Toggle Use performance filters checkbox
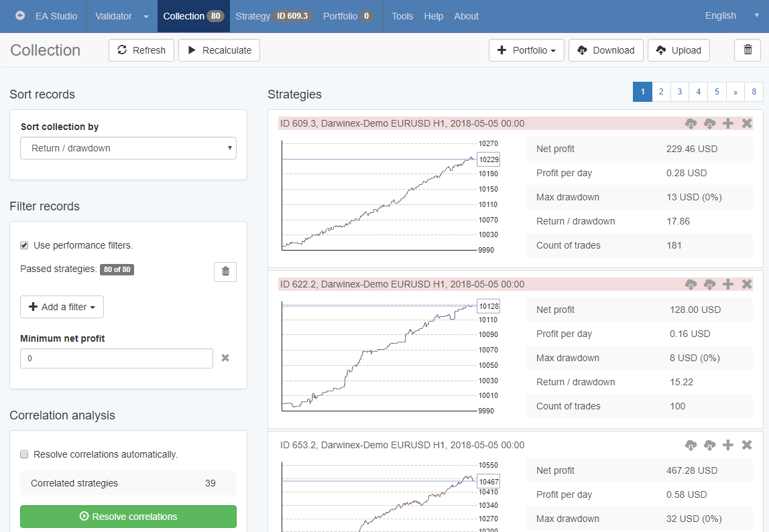Viewport: 769px width, 532px height. [24, 245]
